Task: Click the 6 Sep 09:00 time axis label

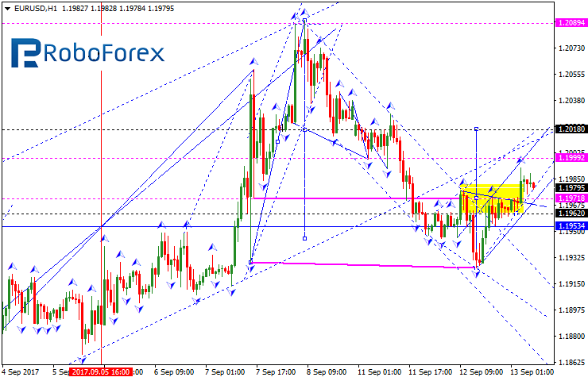Action: (x=174, y=372)
